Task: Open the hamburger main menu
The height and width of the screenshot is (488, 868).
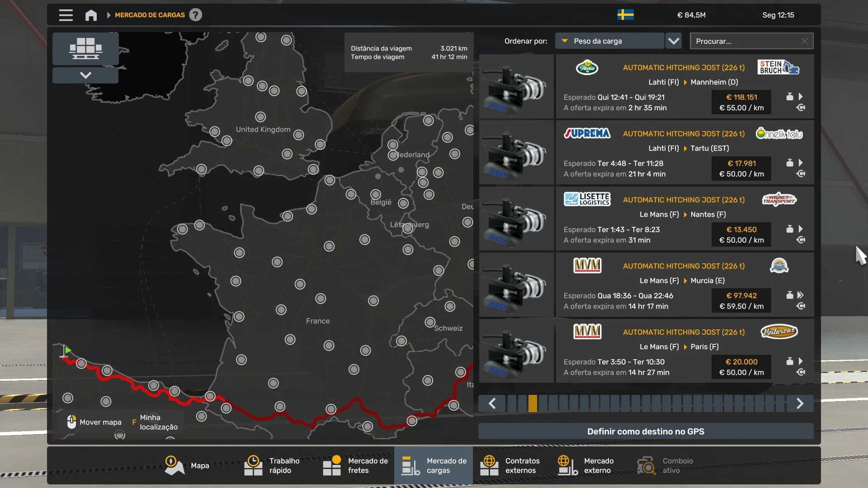Action: 66,15
